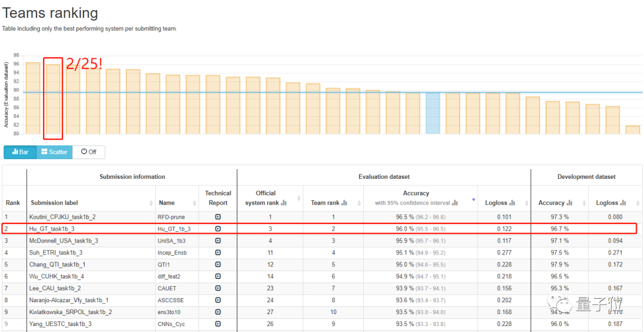
Task: Switch chart to Bar view
Action: click(x=20, y=152)
